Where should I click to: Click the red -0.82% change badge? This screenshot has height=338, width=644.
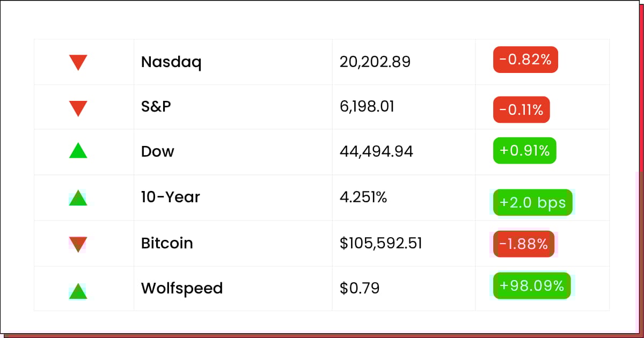(x=525, y=60)
